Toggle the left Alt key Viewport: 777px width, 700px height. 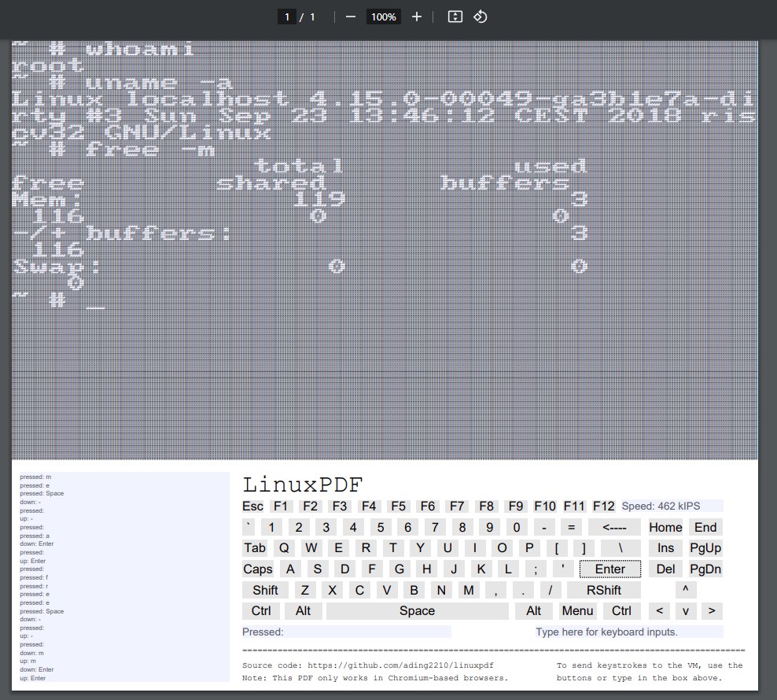304,611
